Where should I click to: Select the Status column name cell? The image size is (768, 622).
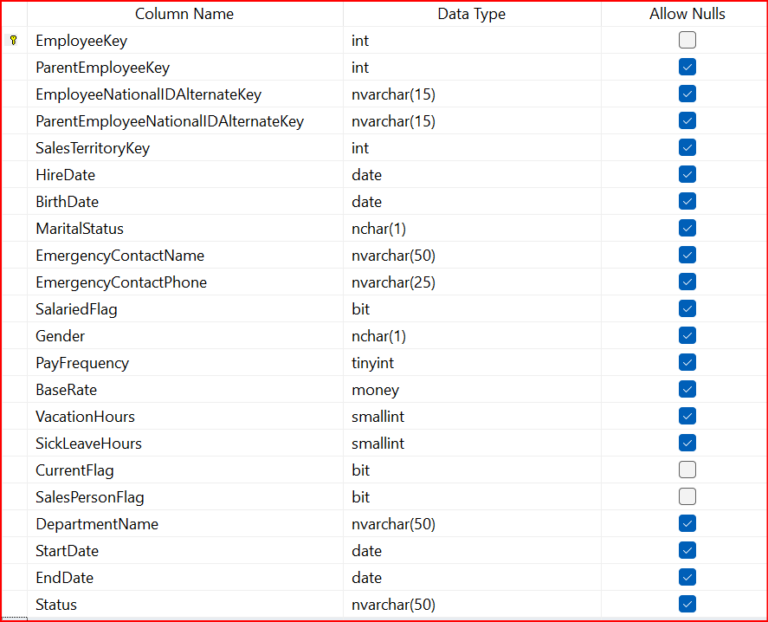pyautogui.click(x=185, y=604)
